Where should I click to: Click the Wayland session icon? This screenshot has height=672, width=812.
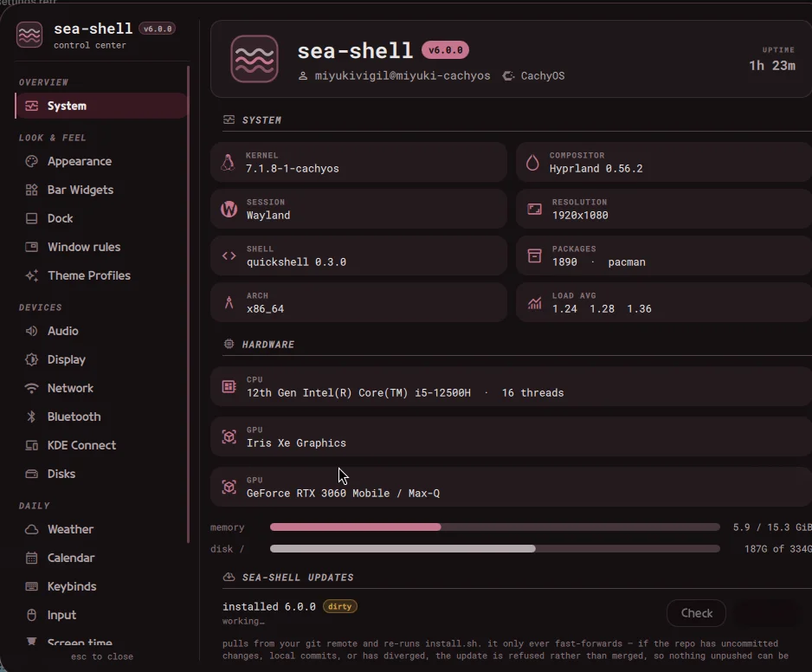point(229,209)
